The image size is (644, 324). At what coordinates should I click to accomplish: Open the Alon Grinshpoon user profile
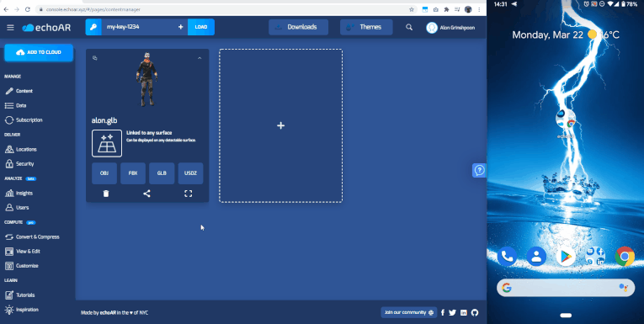pos(450,28)
